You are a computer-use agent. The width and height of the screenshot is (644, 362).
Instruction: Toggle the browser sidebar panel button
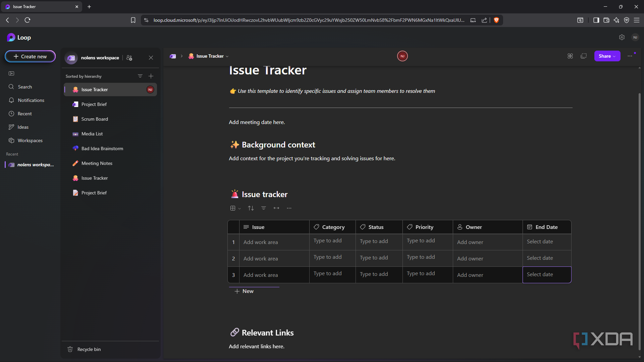[596, 20]
